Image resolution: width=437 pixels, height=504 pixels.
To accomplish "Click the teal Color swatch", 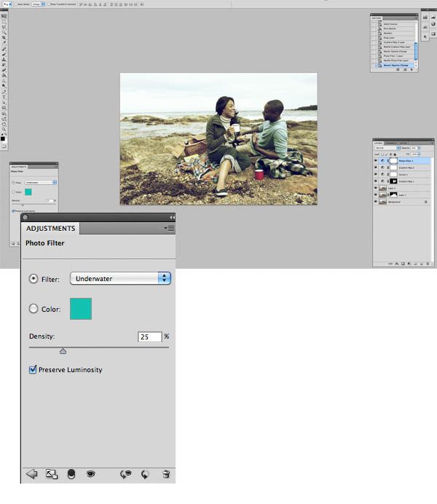I will (x=81, y=309).
